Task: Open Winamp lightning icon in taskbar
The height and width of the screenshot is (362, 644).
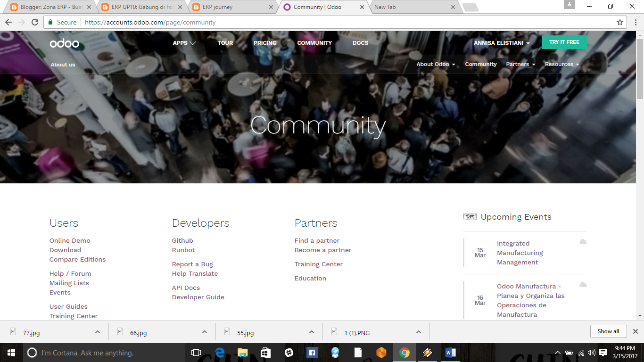Action: (x=427, y=353)
